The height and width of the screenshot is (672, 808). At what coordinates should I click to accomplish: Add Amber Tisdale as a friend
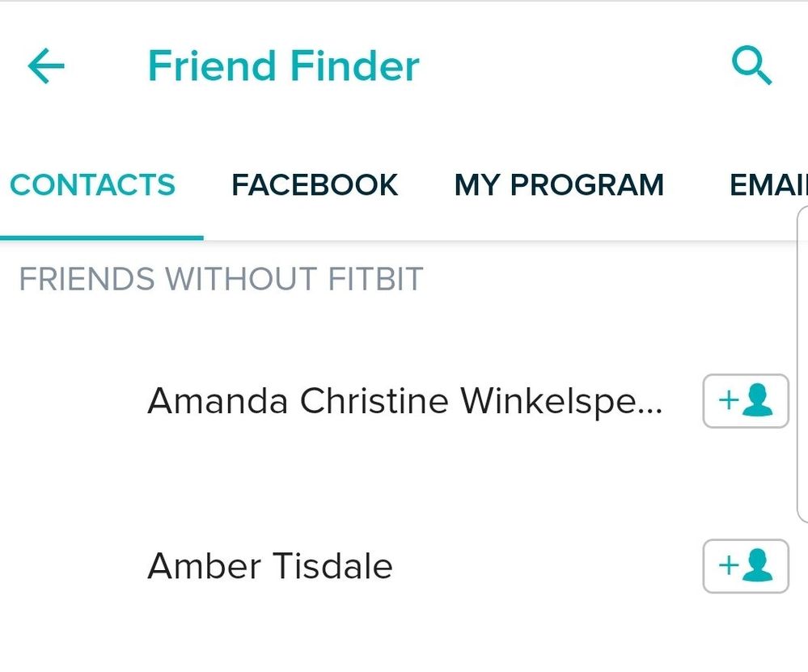click(746, 566)
